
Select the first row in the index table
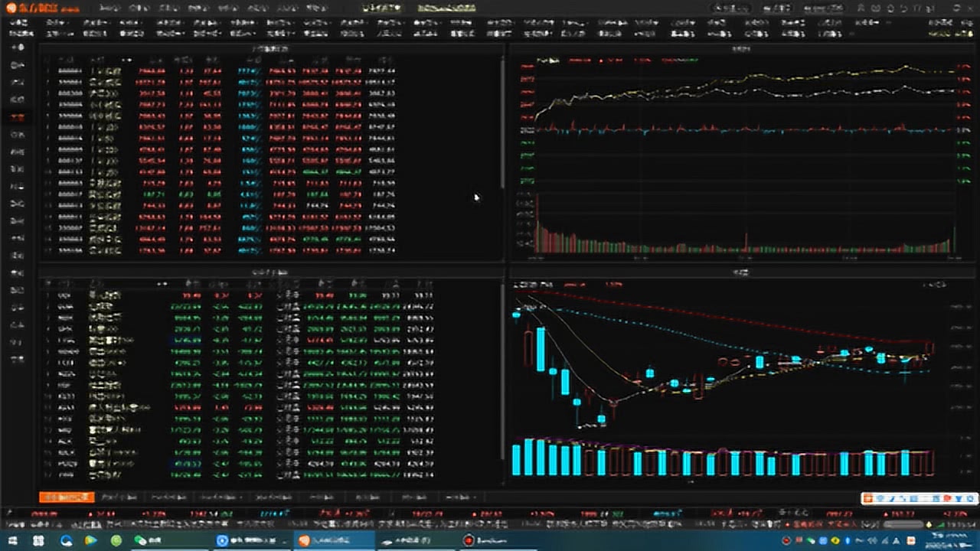click(230, 71)
